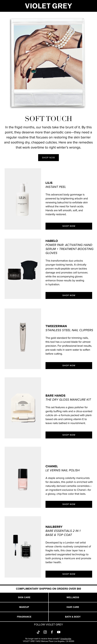Select the Makeup category
The image size is (97, 644).
24,607
